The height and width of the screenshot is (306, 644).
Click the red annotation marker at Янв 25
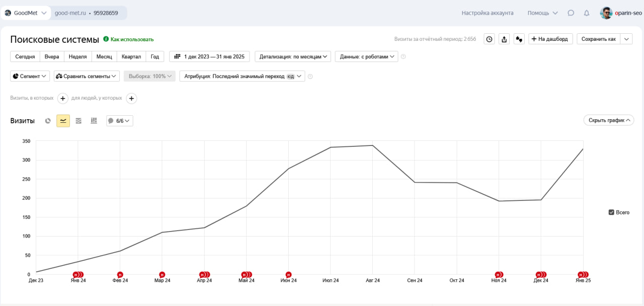tap(582, 275)
